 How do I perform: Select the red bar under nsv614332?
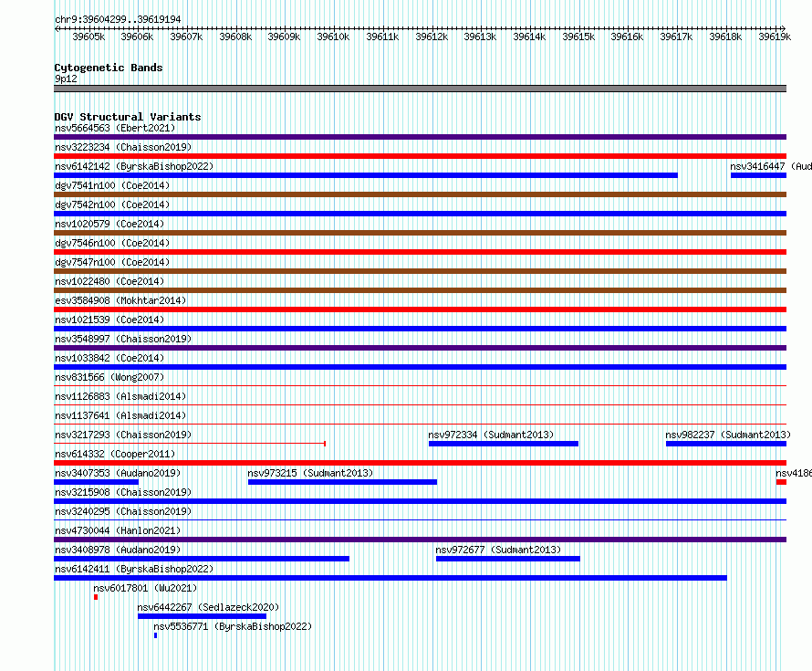click(x=420, y=463)
